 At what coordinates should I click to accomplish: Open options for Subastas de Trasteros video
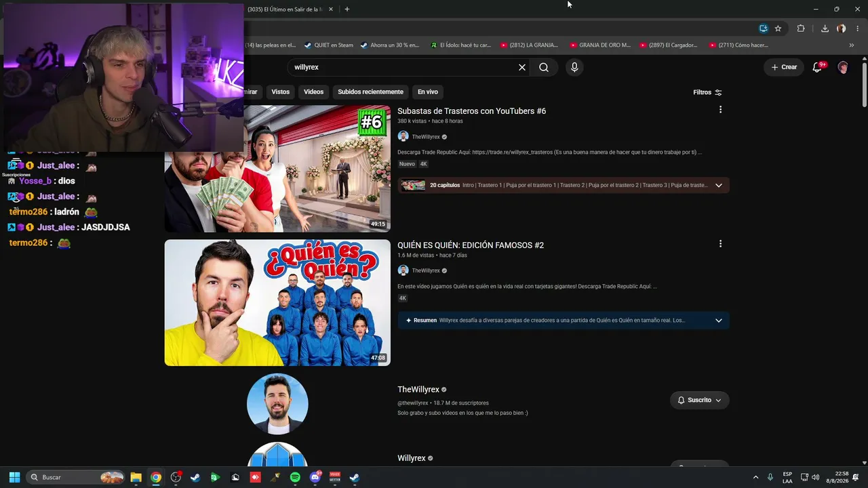pyautogui.click(x=720, y=110)
